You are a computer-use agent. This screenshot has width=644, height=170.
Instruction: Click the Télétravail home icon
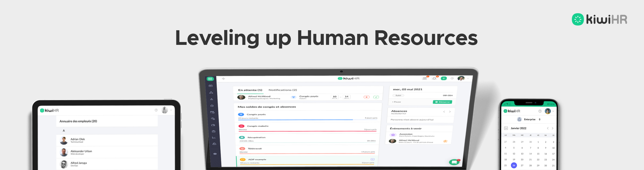242,149
